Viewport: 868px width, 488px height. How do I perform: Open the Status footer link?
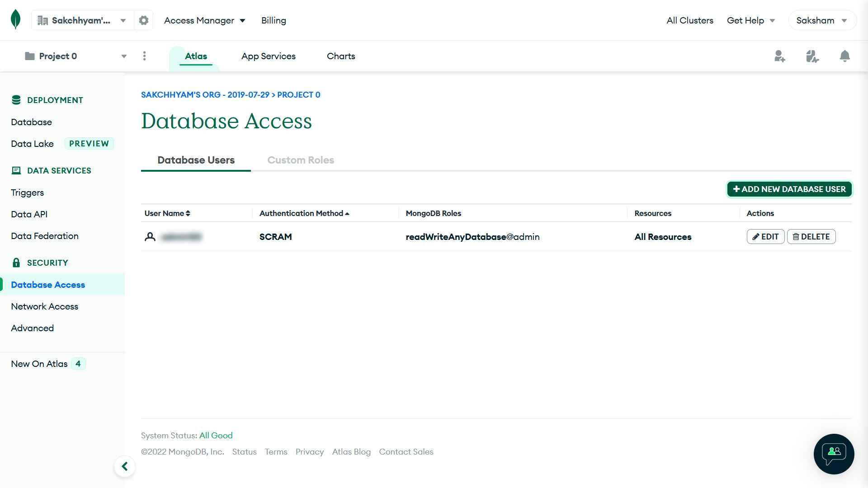(x=244, y=451)
